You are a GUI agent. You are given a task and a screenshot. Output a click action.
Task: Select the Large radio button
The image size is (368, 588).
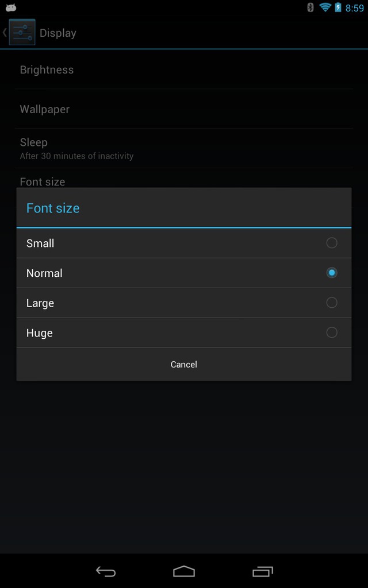332,303
